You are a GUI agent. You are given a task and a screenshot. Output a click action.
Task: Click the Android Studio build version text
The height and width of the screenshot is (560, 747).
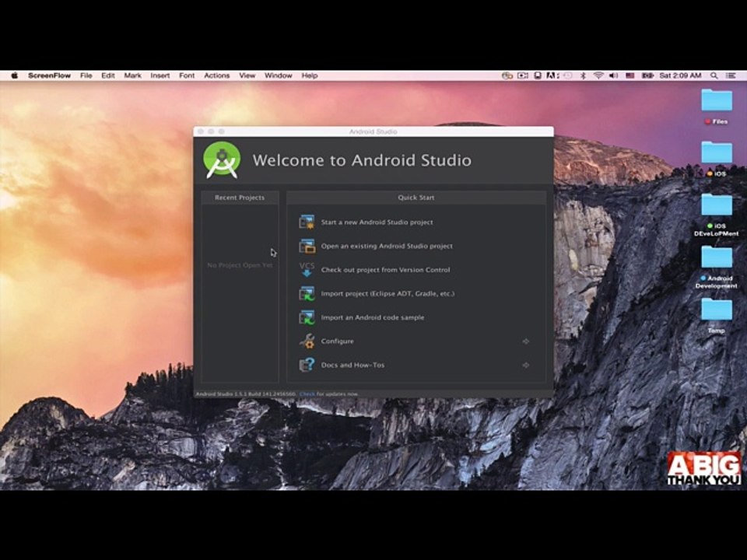coord(246,394)
